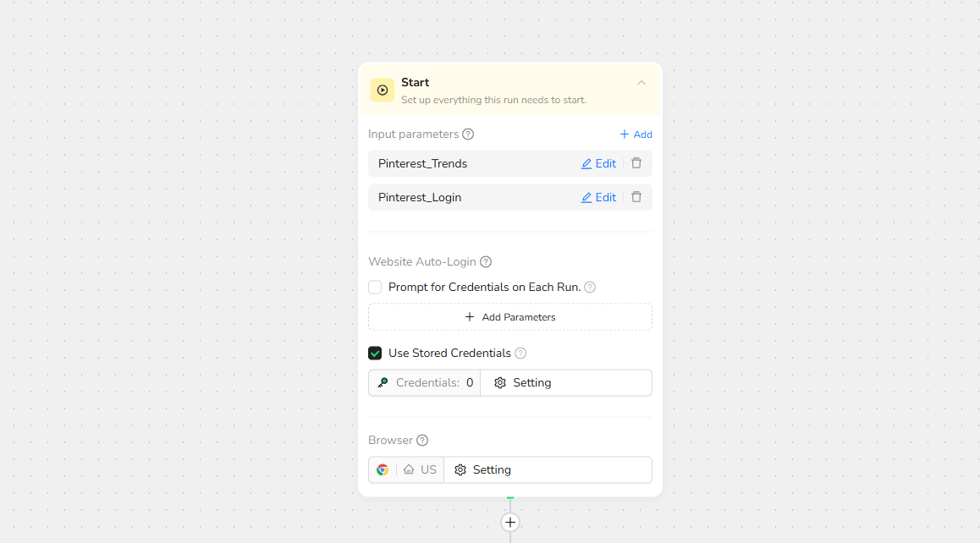Click help icon next to Prompt for Credentials
Image resolution: width=980 pixels, height=543 pixels.
[x=590, y=288]
